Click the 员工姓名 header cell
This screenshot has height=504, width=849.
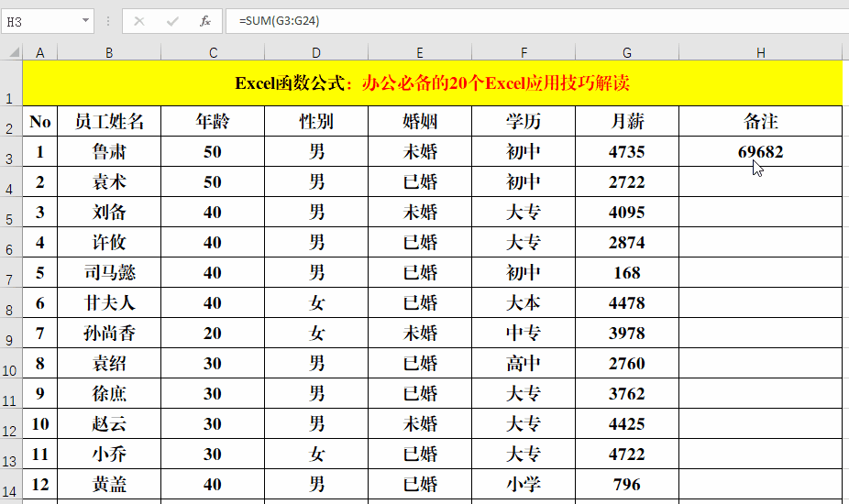(109, 121)
